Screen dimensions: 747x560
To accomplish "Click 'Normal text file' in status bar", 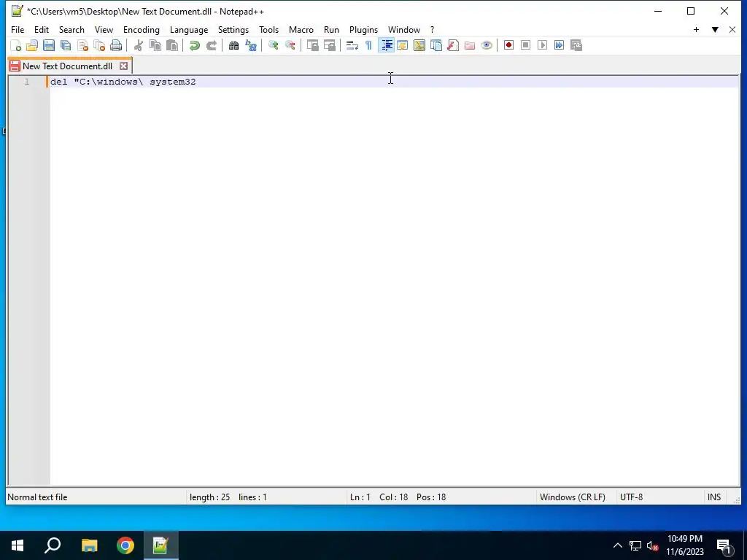I will [x=38, y=497].
